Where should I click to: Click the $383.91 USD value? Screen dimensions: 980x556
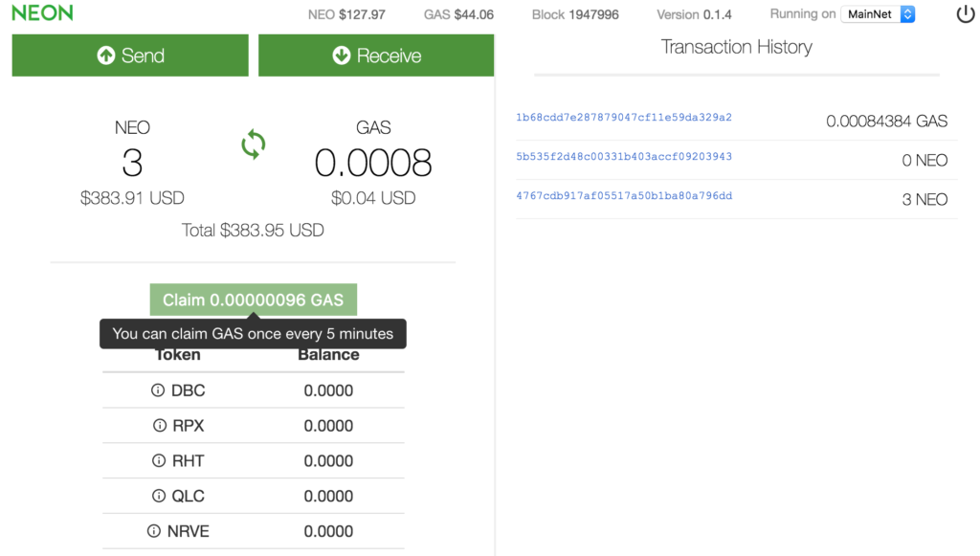click(132, 198)
